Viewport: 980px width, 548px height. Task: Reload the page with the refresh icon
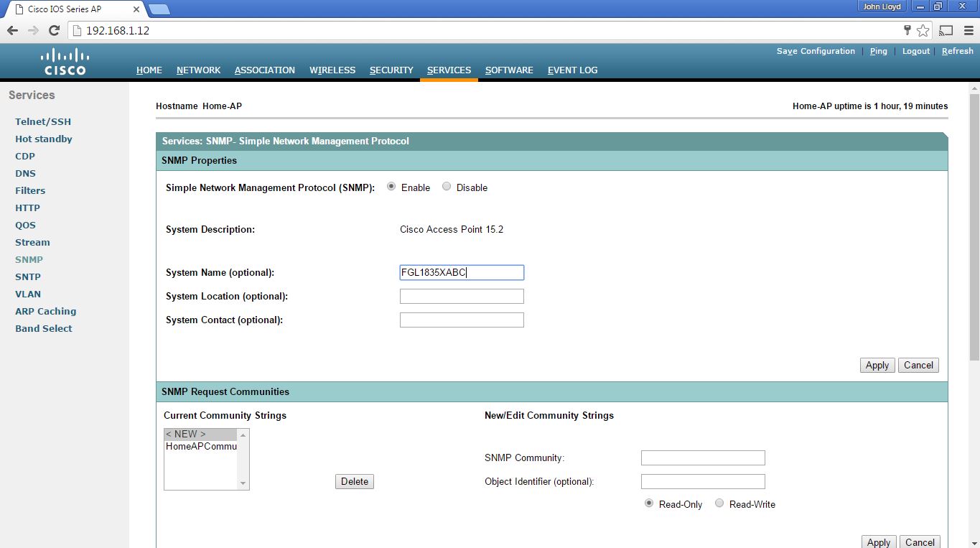(x=54, y=30)
